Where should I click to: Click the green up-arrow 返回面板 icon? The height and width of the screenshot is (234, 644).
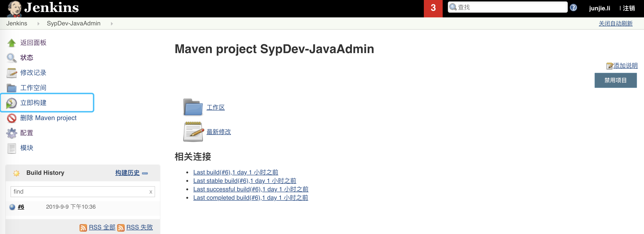coord(12,43)
